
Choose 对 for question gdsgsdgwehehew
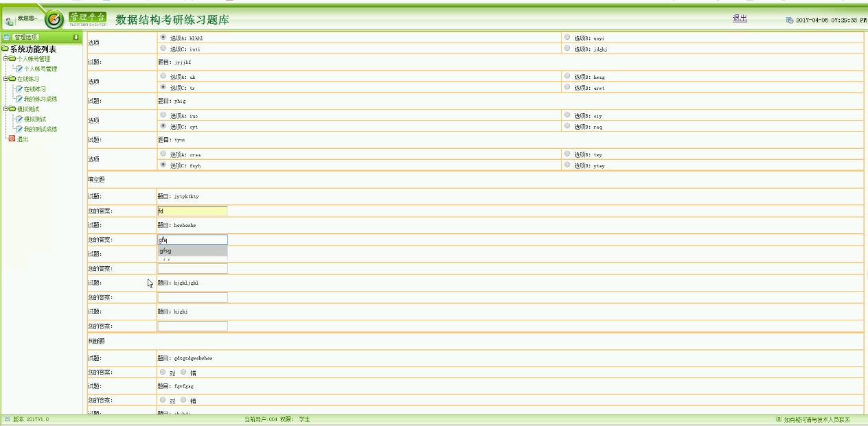(163, 372)
